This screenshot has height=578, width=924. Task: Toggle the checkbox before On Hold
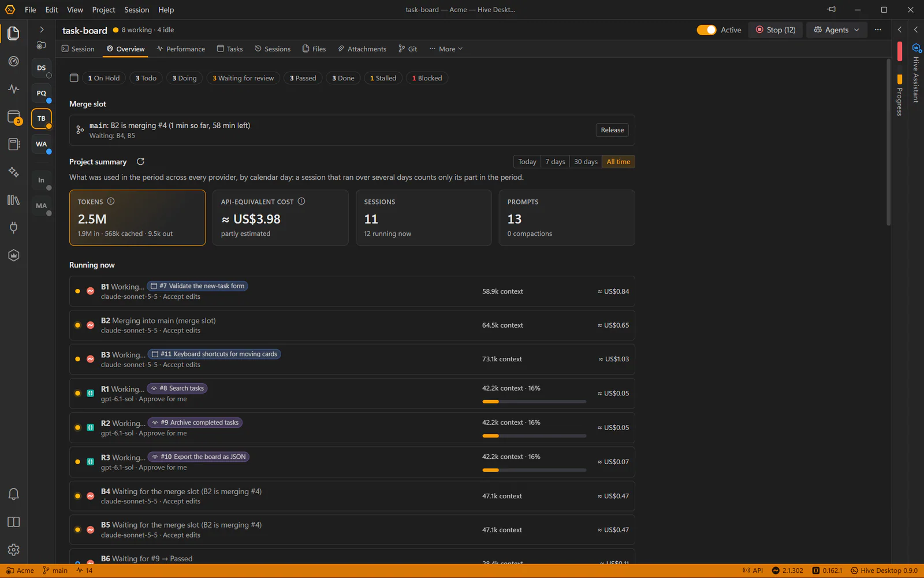(74, 78)
